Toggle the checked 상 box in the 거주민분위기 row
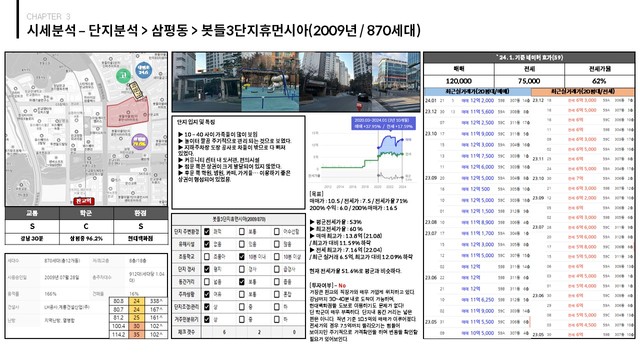 (207, 319)
